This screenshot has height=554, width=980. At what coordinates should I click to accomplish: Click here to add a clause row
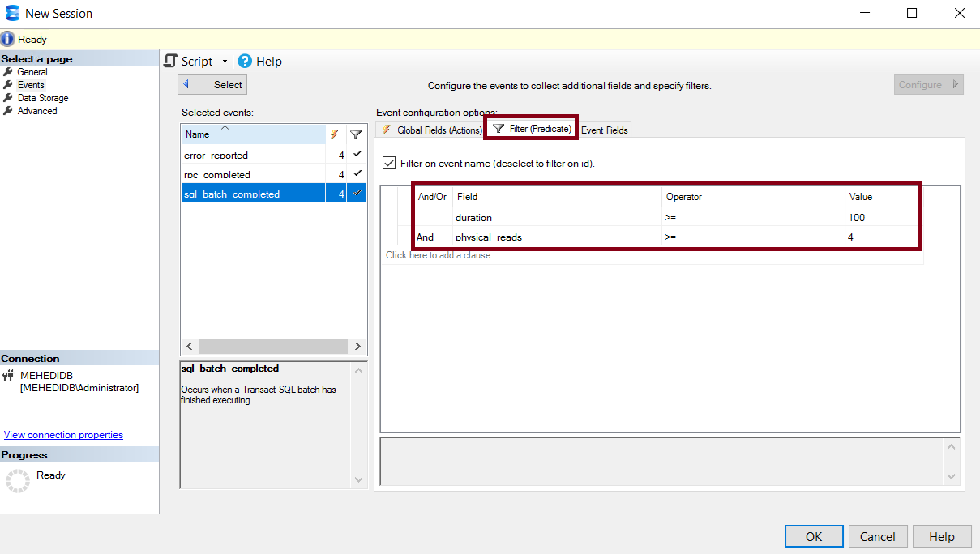[x=438, y=255]
